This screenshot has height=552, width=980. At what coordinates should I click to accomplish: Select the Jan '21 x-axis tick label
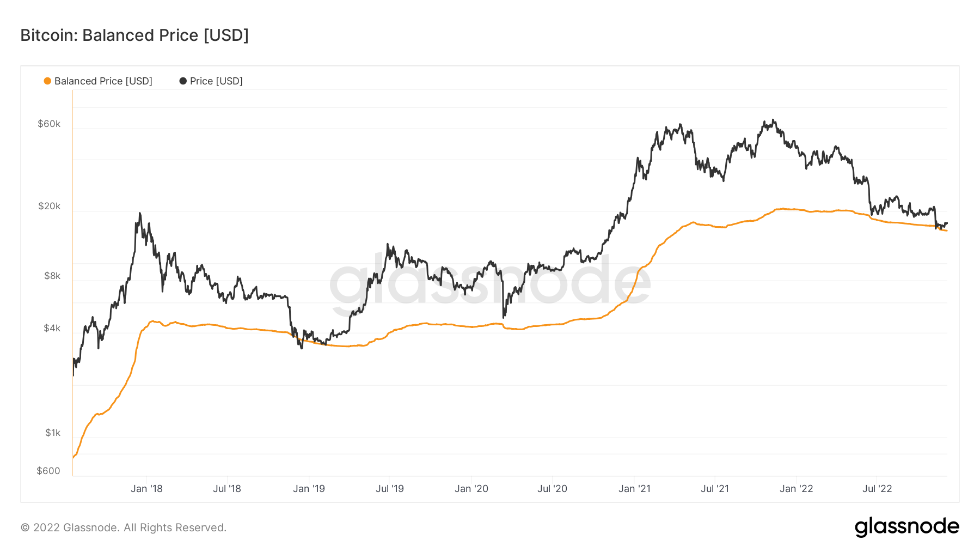pos(634,489)
